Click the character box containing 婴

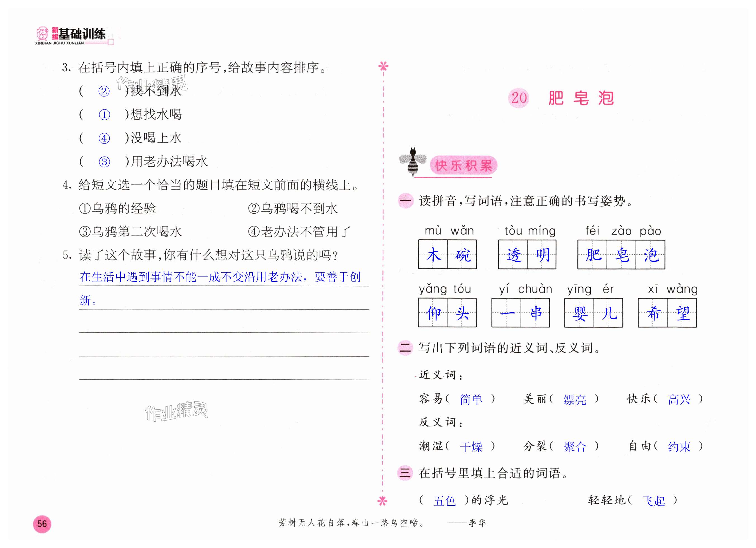[x=579, y=313]
